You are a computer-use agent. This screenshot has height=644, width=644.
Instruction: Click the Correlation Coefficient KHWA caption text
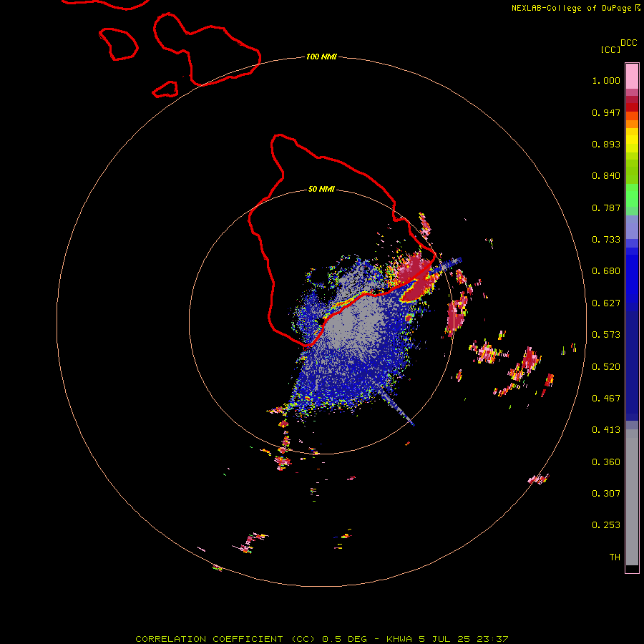click(x=321, y=639)
